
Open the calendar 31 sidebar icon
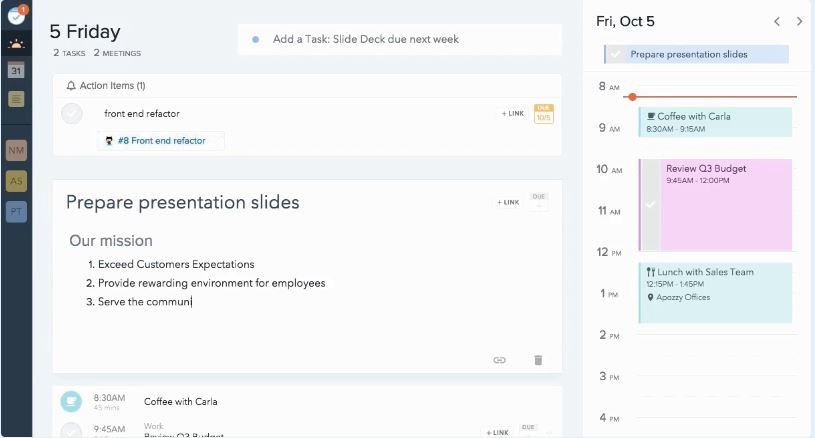[x=16, y=70]
